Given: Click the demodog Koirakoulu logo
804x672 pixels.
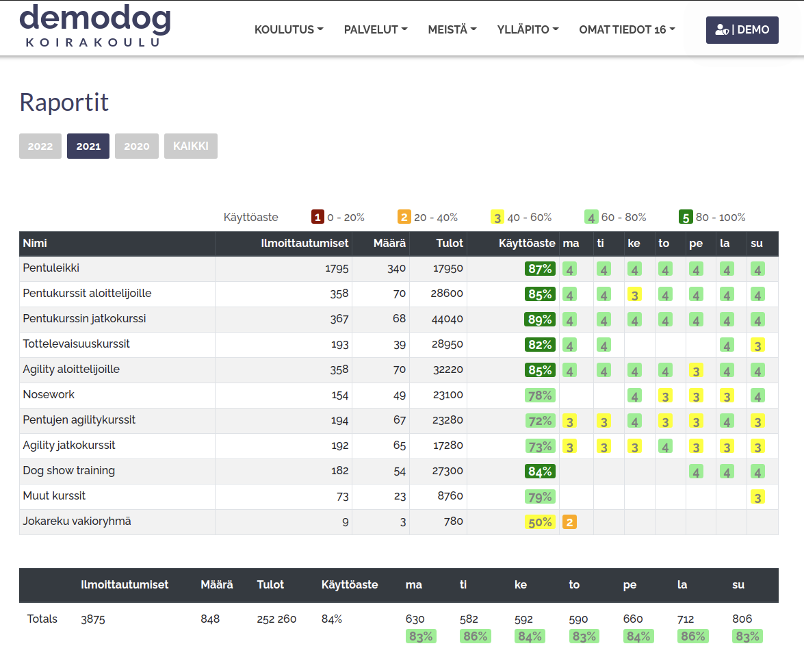Looking at the screenshot, I should pyautogui.click(x=95, y=26).
